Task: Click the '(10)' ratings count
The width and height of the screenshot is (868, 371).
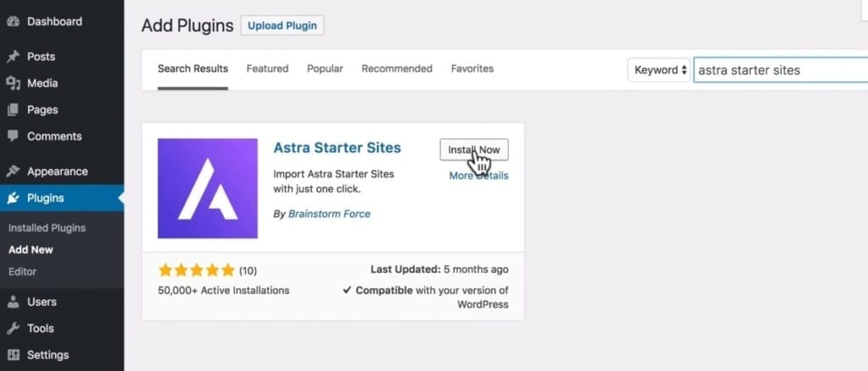Action: [x=248, y=271]
